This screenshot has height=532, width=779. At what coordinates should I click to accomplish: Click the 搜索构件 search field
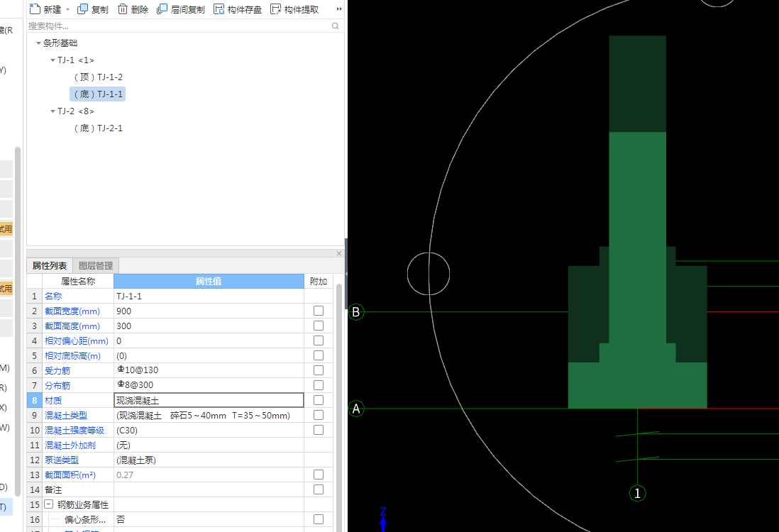179,26
